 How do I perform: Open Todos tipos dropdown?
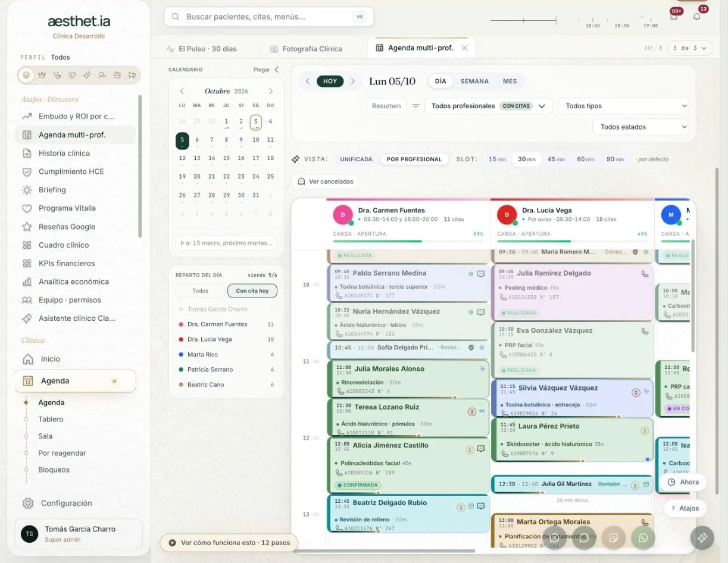(x=623, y=106)
